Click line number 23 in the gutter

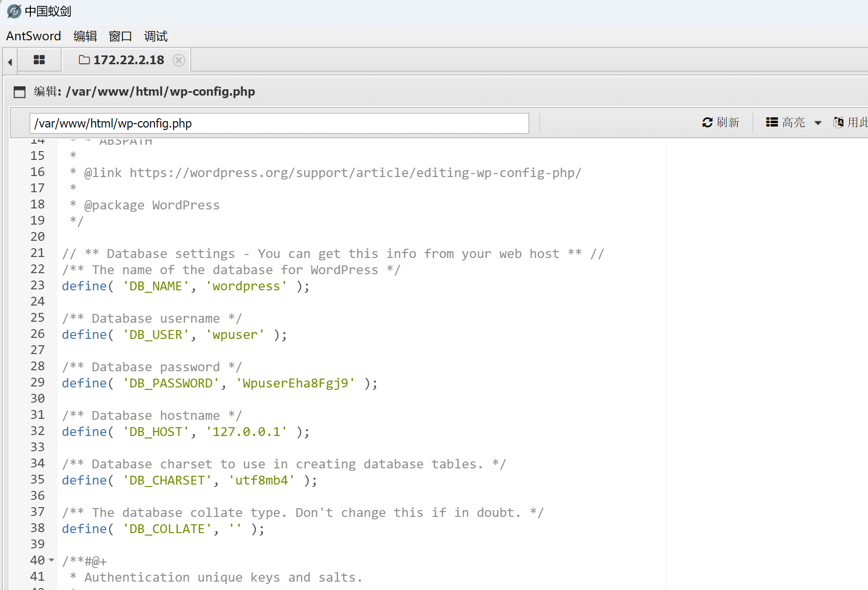[x=37, y=285]
